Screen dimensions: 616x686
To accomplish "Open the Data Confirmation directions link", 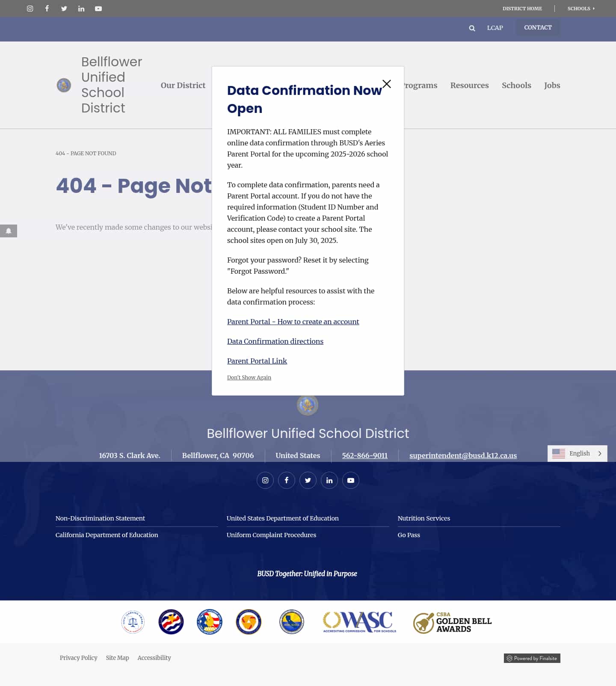I will pos(275,341).
